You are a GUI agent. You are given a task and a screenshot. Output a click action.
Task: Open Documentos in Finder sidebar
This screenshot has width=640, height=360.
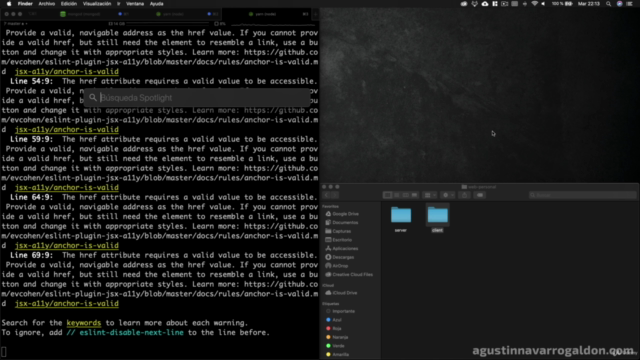(342, 222)
